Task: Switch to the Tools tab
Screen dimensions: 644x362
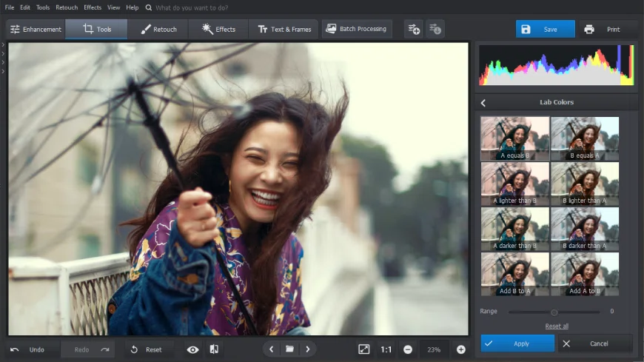Action: point(96,29)
